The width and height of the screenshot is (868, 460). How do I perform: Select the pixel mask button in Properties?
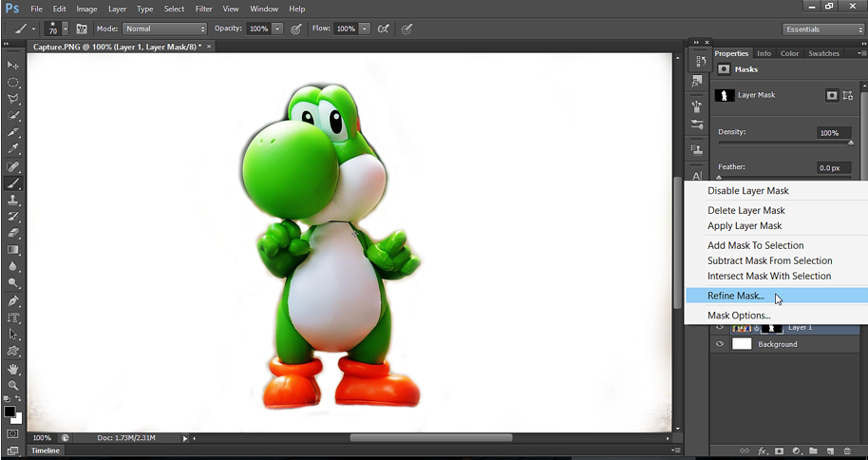point(832,95)
